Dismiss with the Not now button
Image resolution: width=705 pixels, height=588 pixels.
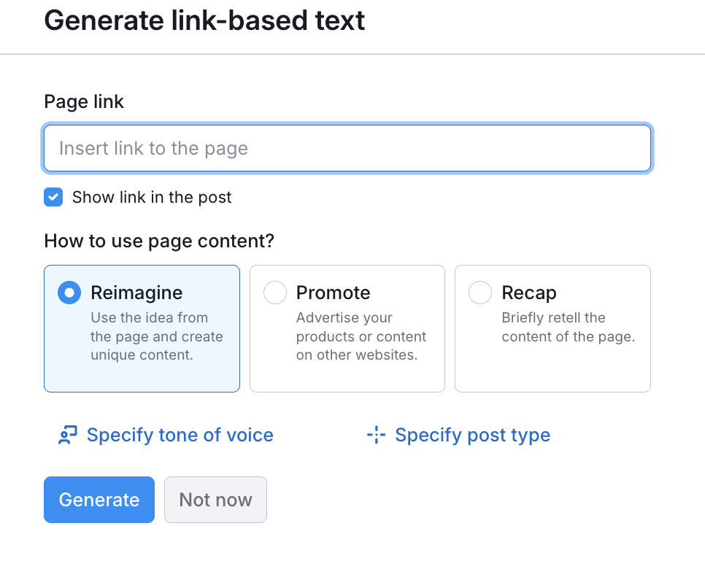point(215,500)
